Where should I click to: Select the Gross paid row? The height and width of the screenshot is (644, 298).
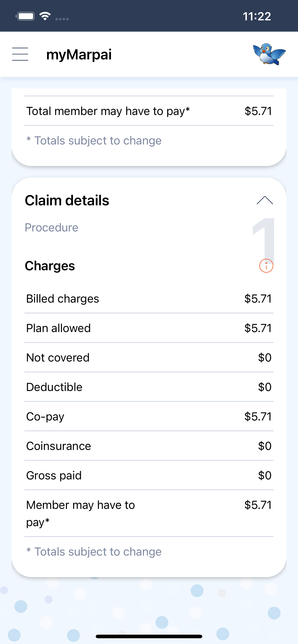coord(149,476)
